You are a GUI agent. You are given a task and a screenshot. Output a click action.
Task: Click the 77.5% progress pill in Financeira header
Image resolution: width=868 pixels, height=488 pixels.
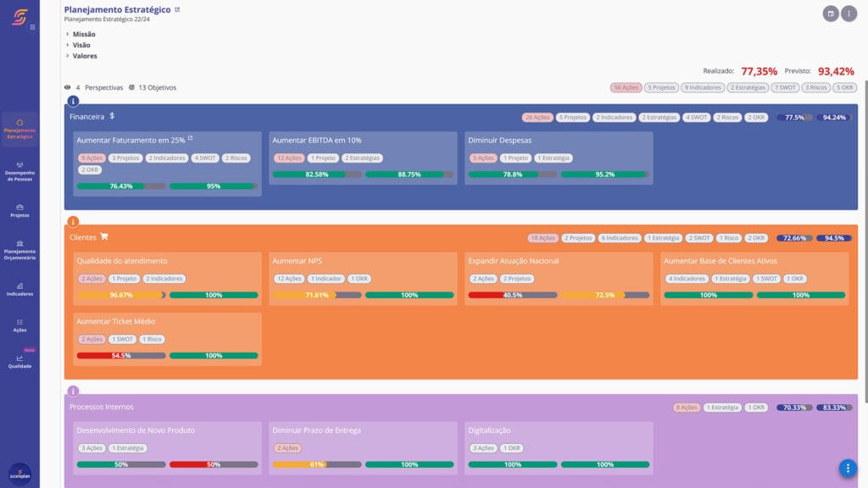[794, 117]
